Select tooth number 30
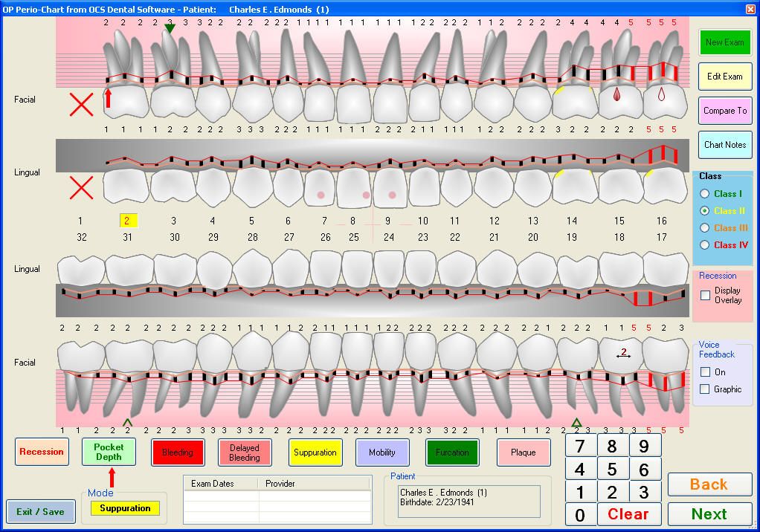Image resolution: width=760 pixels, height=532 pixels. 175,237
